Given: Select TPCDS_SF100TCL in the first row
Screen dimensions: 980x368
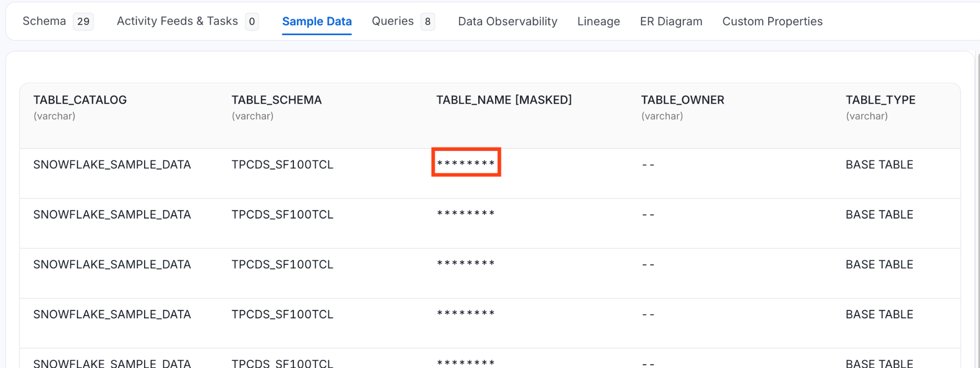Looking at the screenshot, I should [x=282, y=165].
